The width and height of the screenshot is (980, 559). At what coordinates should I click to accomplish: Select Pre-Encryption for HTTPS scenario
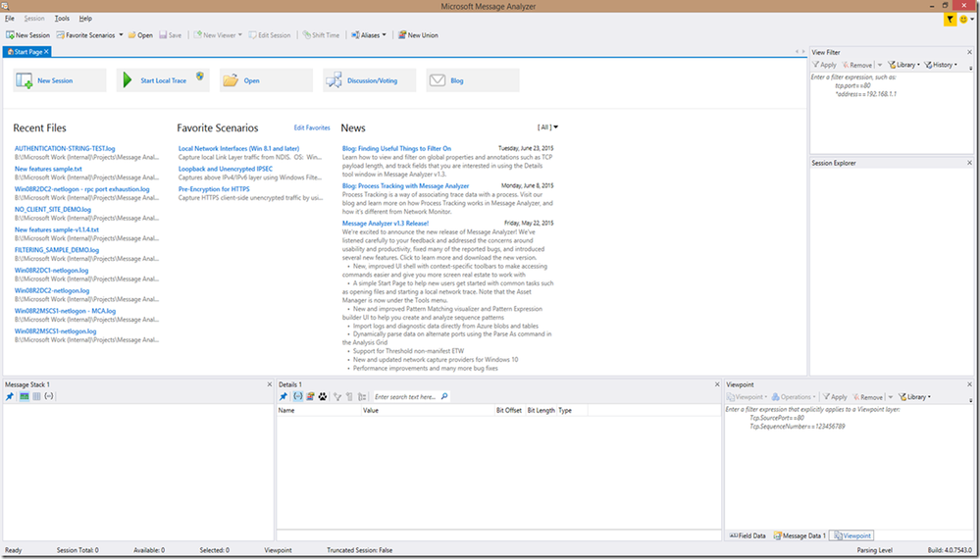(x=214, y=189)
